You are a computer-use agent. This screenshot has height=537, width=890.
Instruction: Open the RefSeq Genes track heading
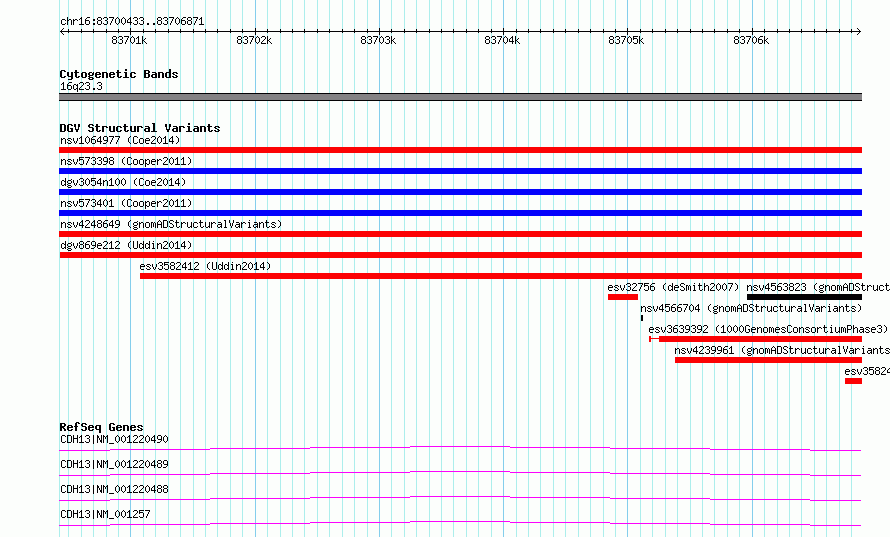pyautogui.click(x=102, y=427)
